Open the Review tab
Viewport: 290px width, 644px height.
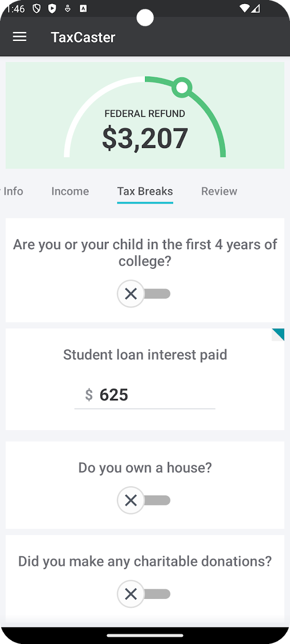[219, 191]
